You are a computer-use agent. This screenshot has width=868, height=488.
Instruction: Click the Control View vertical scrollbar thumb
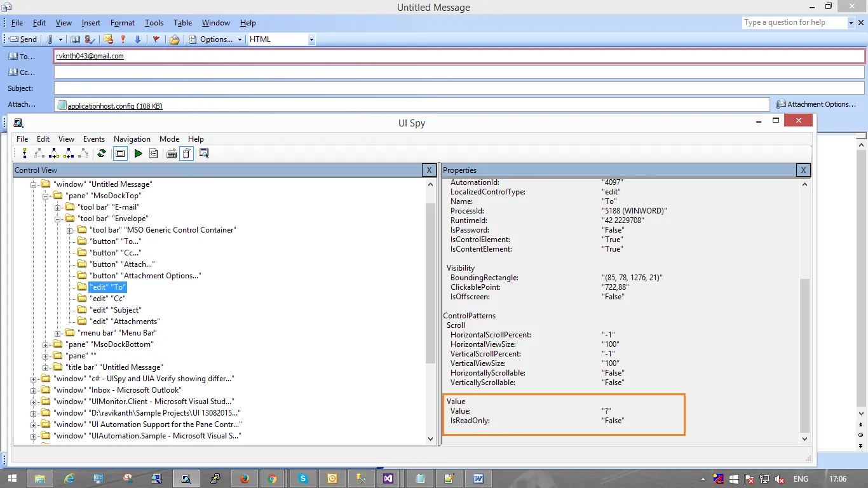pyautogui.click(x=430, y=284)
